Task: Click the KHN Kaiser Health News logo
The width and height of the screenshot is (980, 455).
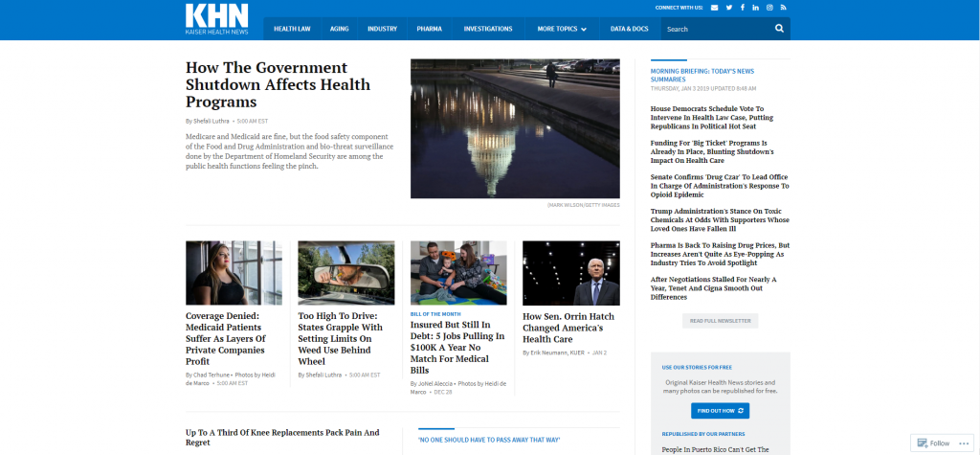Action: (216, 19)
